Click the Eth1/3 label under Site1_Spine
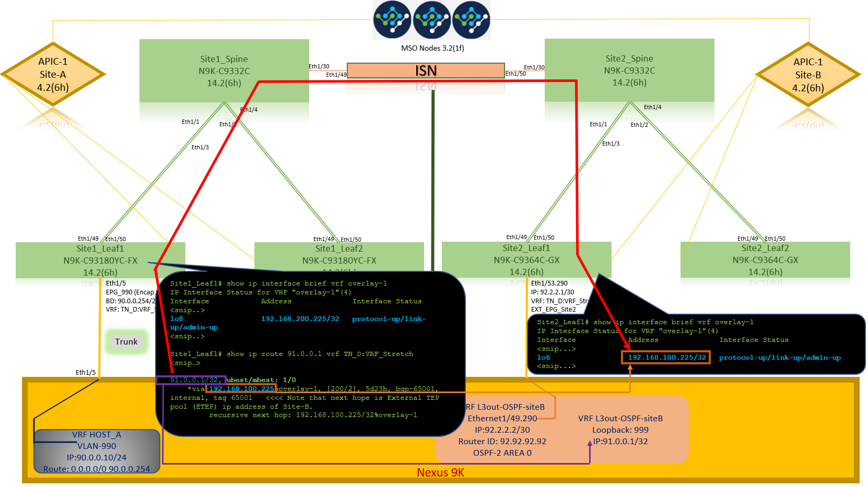The width and height of the screenshot is (868, 487). coord(200,147)
